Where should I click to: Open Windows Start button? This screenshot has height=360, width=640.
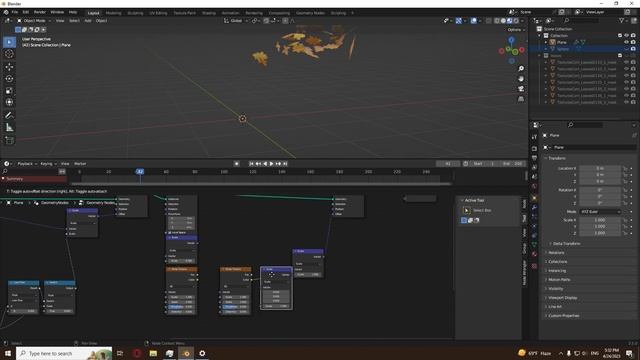tap(7, 353)
